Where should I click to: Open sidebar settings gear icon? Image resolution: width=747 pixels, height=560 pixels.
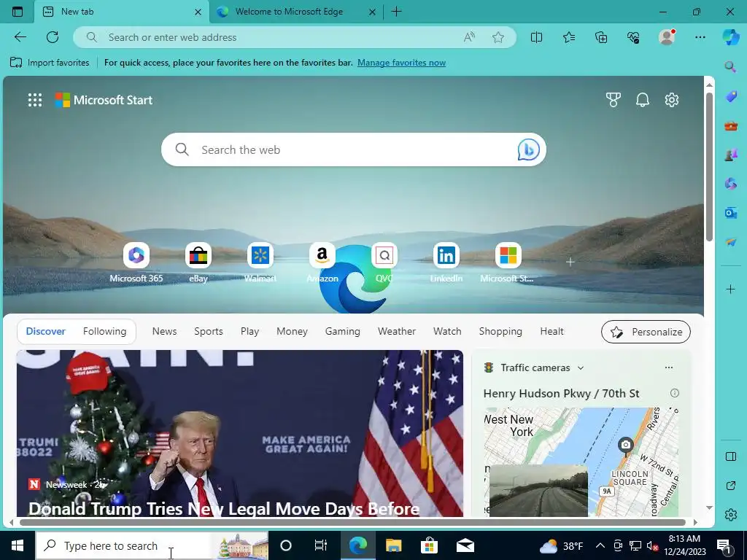click(731, 515)
